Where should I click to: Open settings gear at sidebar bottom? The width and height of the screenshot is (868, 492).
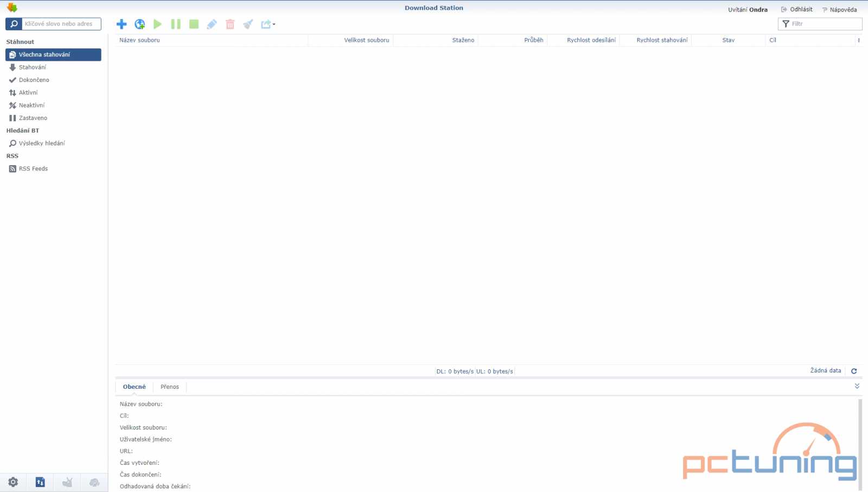13,482
